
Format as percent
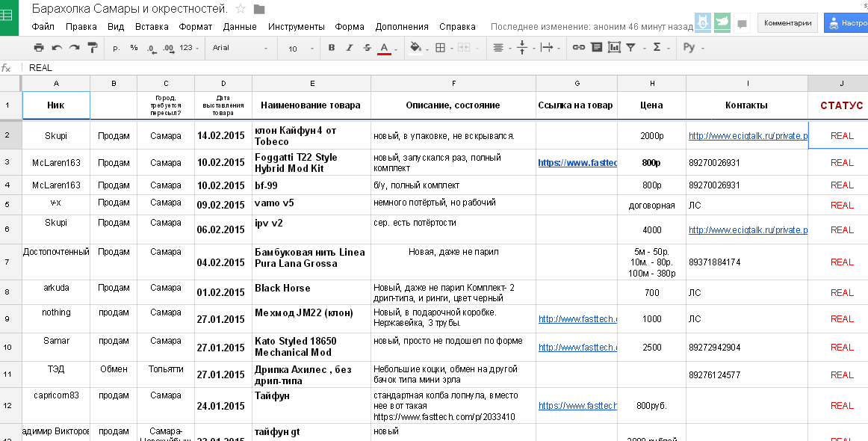click(x=134, y=48)
